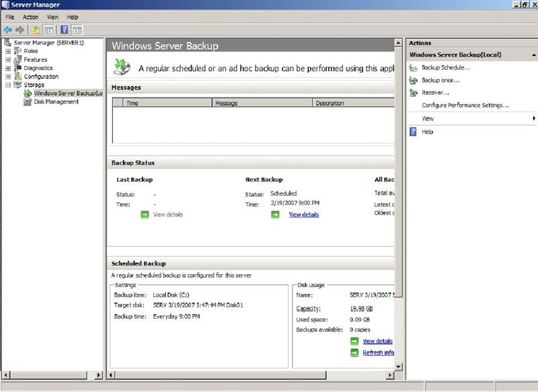Click the Up one level toolbar icon
The height and width of the screenshot is (392, 538).
pyautogui.click(x=36, y=30)
